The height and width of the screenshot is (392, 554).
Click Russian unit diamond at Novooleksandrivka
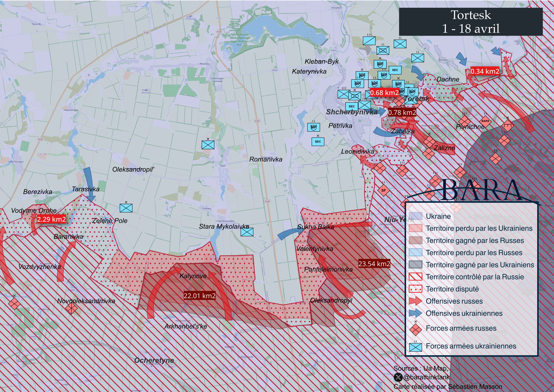pos(71,308)
